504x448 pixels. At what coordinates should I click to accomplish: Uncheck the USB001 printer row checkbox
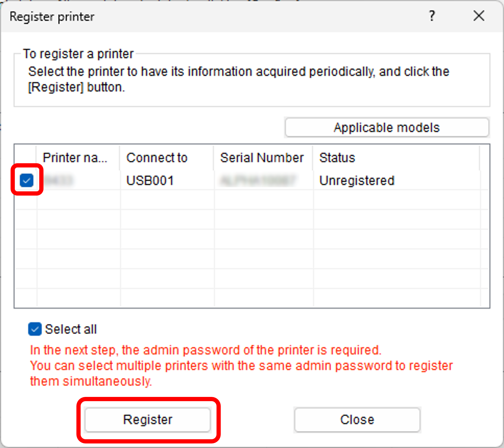click(x=27, y=180)
